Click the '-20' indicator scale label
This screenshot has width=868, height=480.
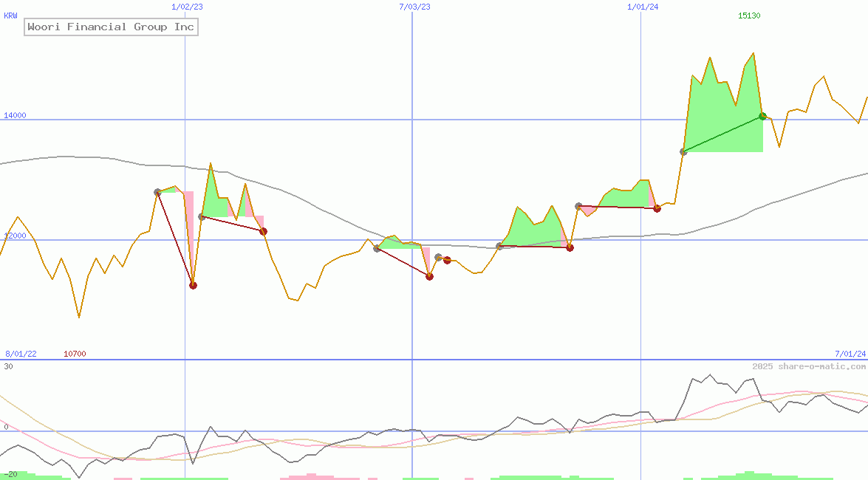(10, 475)
